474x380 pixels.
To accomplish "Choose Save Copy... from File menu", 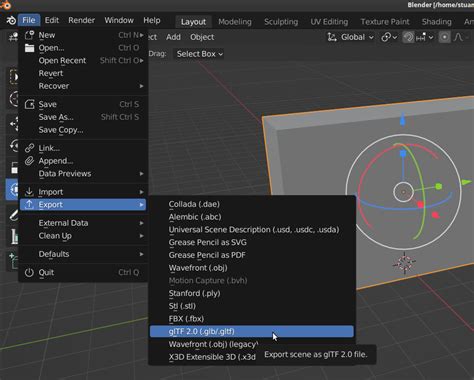I will point(83,130).
